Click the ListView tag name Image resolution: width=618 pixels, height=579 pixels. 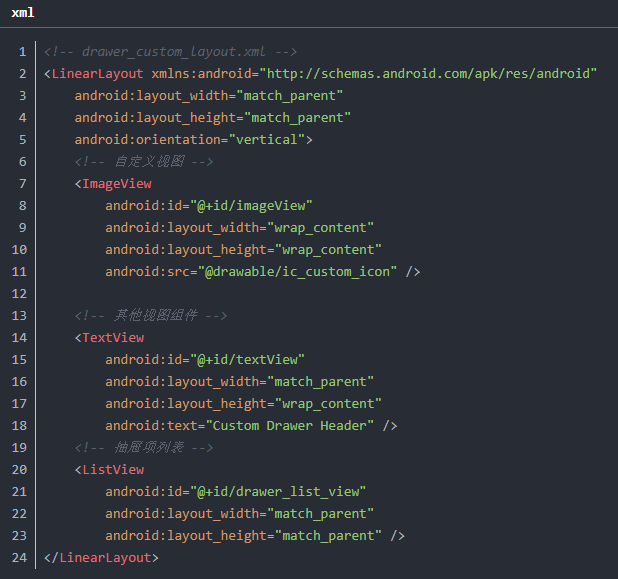[113, 470]
